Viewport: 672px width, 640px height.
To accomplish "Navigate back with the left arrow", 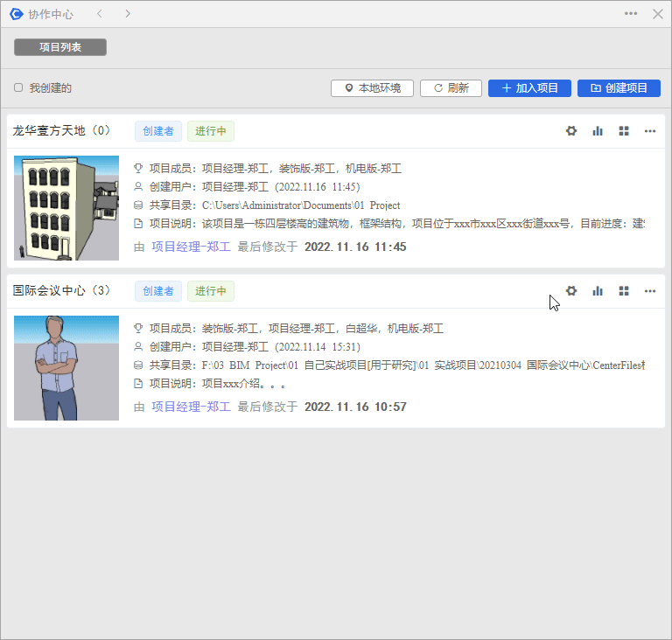I will click(99, 14).
